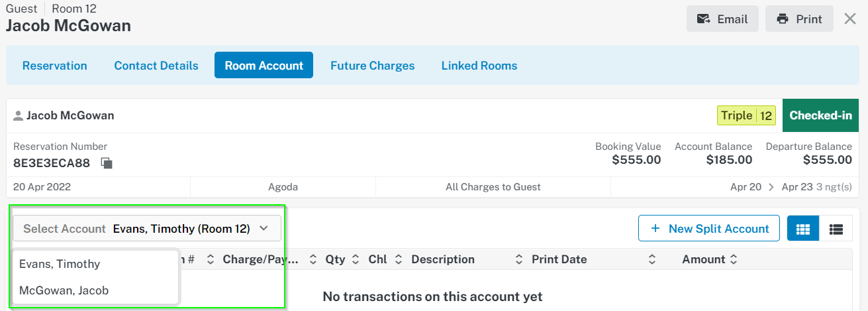The width and height of the screenshot is (868, 311).
Task: Open the Reservation tab
Action: [x=55, y=66]
